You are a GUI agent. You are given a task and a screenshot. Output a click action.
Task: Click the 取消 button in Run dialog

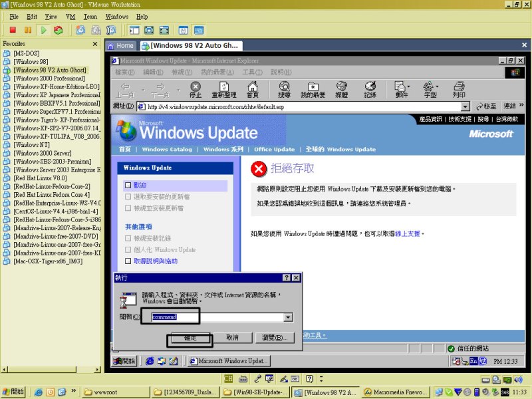pos(232,338)
